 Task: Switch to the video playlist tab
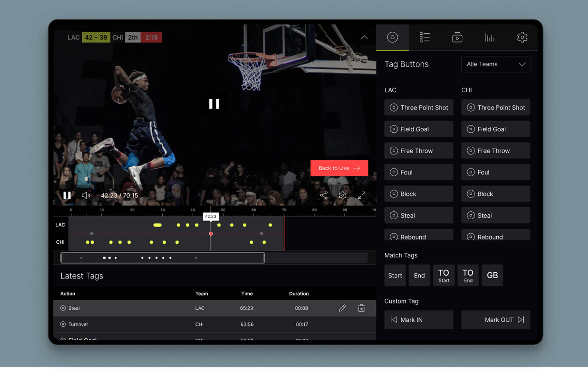457,37
